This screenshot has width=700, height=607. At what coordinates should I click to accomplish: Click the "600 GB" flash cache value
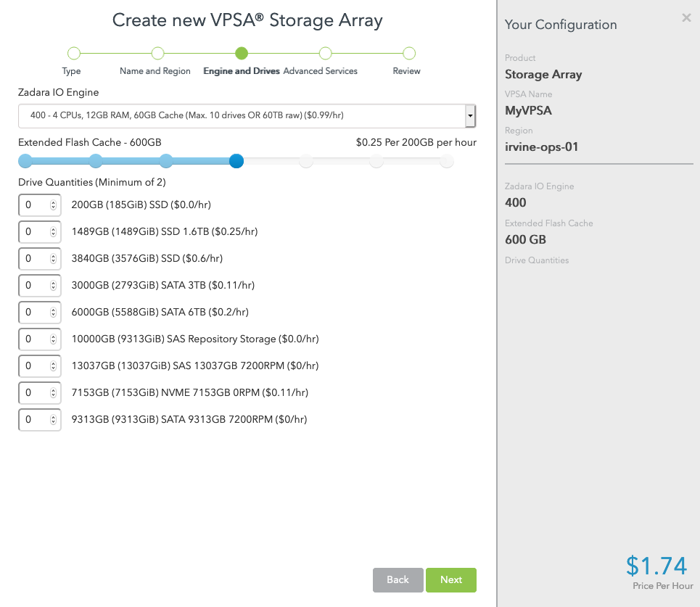(x=525, y=239)
